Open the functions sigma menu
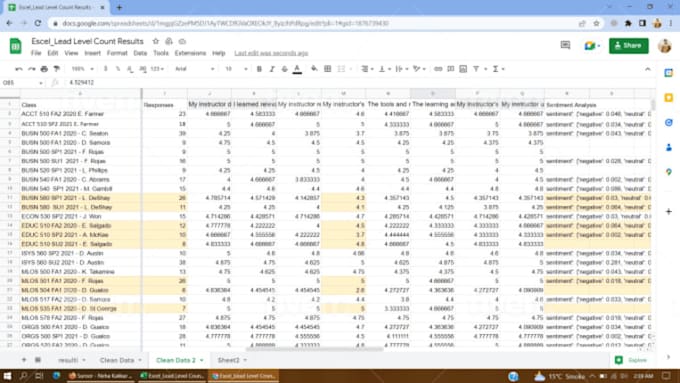Image resolution: width=680 pixels, height=383 pixels. pyautogui.click(x=496, y=69)
